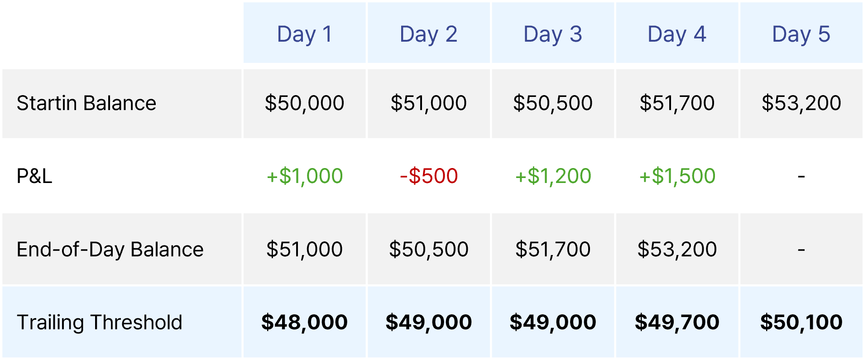This screenshot has width=868, height=361.
Task: Click the Startin Balance row label
Action: pos(86,103)
